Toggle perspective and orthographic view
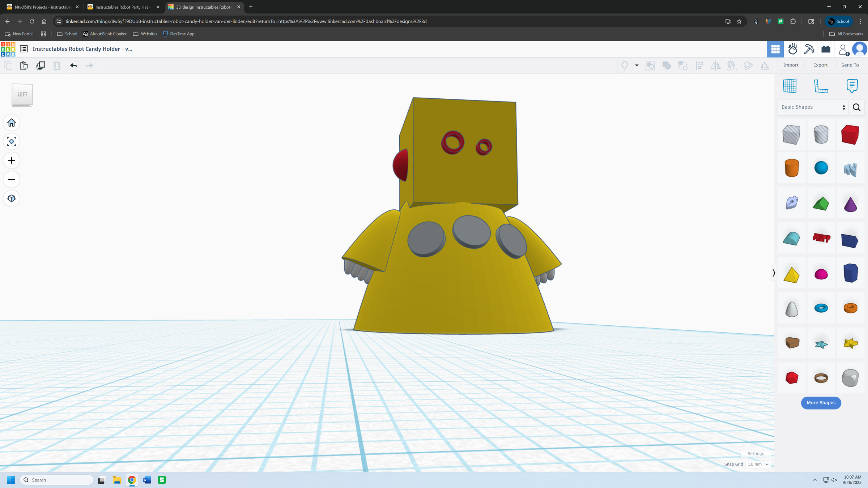868x488 pixels. 12,198
